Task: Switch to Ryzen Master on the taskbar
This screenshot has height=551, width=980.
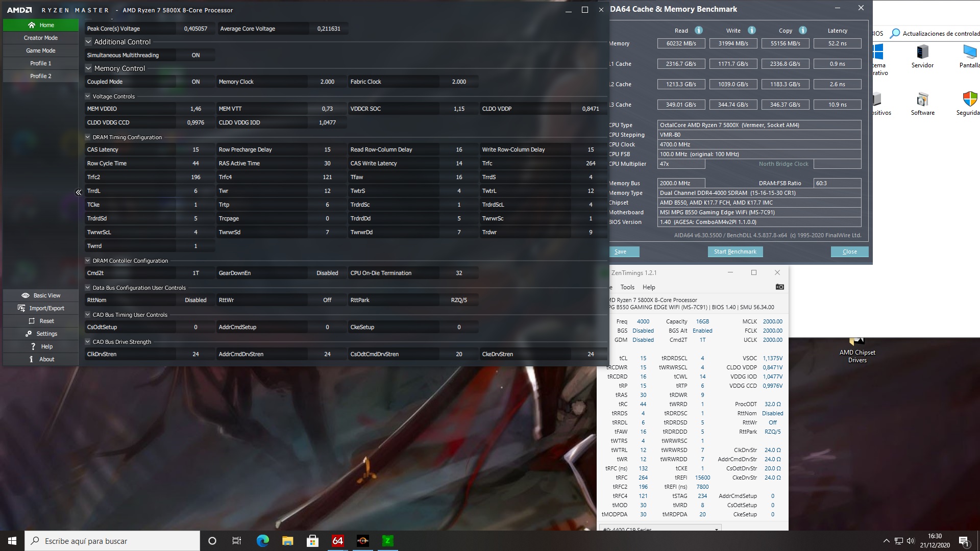Action: click(362, 541)
